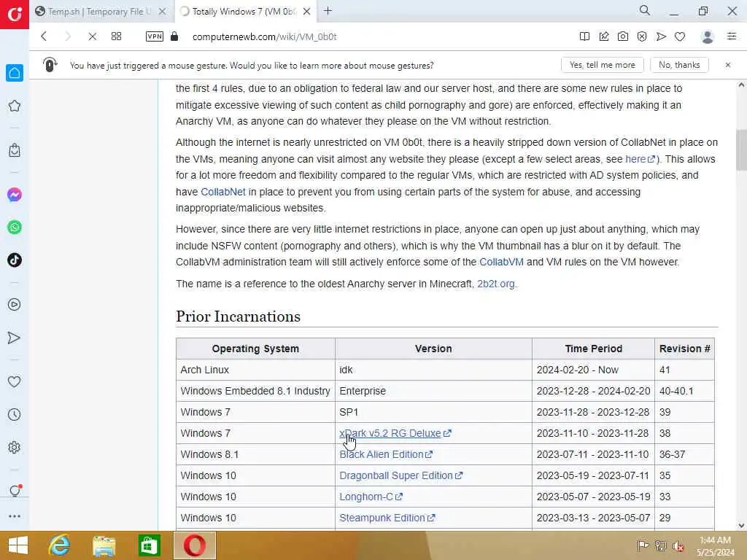Click the muted volume tray icon
747x560 pixels.
[678, 546]
